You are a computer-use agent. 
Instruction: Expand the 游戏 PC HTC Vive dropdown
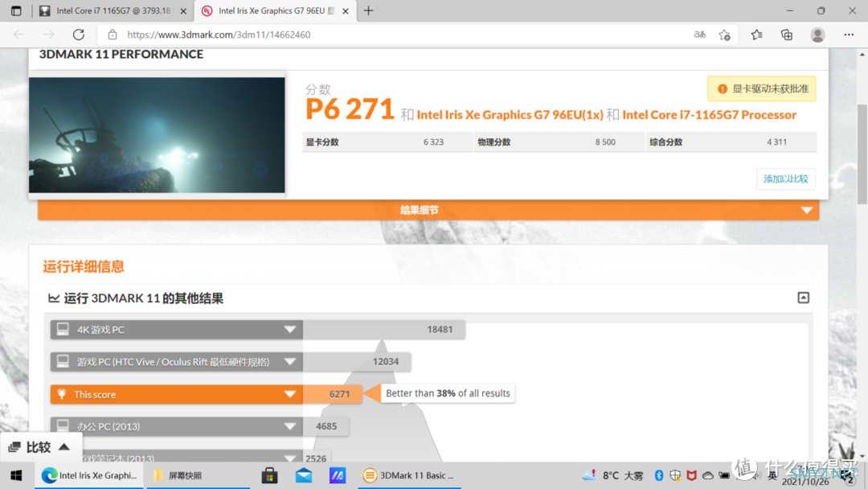tap(289, 362)
